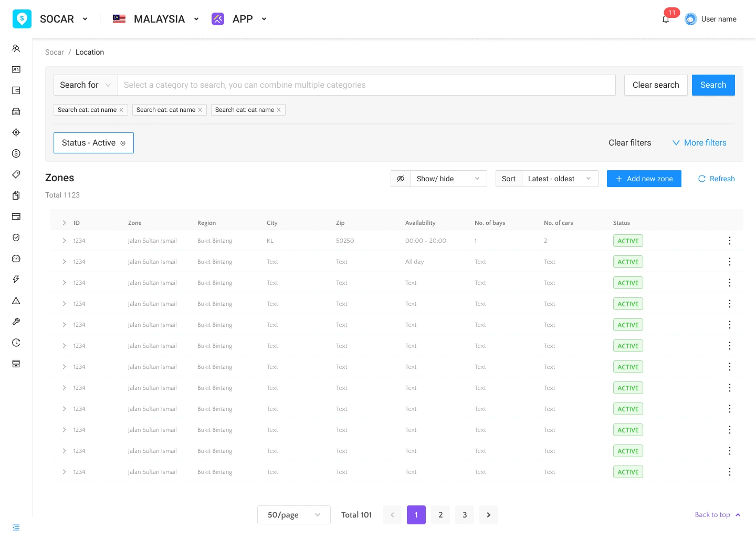Go to page 3
Image resolution: width=756 pixels, height=538 pixels.
click(x=465, y=515)
